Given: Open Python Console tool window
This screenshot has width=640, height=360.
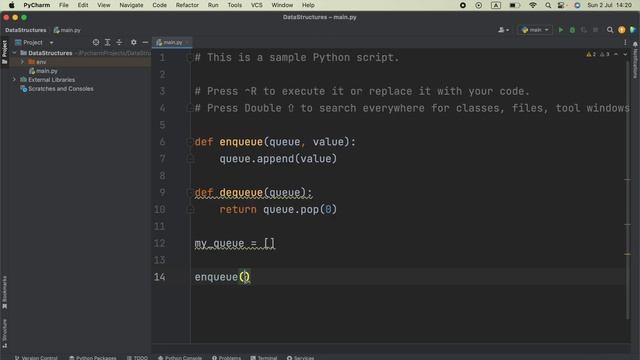Looking at the screenshot, I should click(180, 358).
